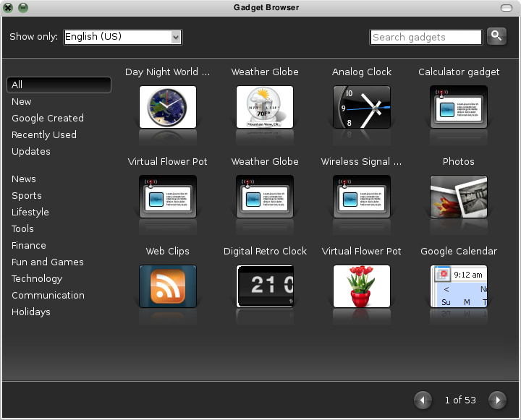Browse the Lifestyle category
Screen dimensions: 521x420
pos(30,212)
